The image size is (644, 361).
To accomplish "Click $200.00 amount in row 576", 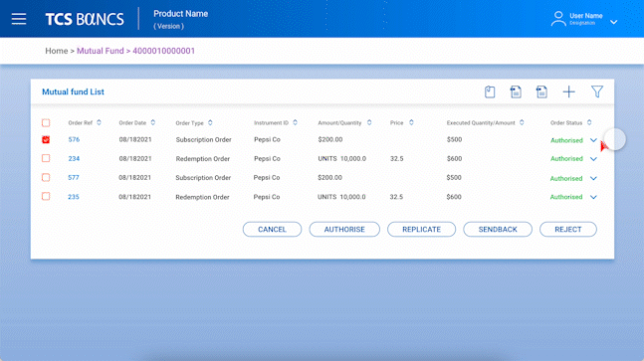I will point(330,139).
